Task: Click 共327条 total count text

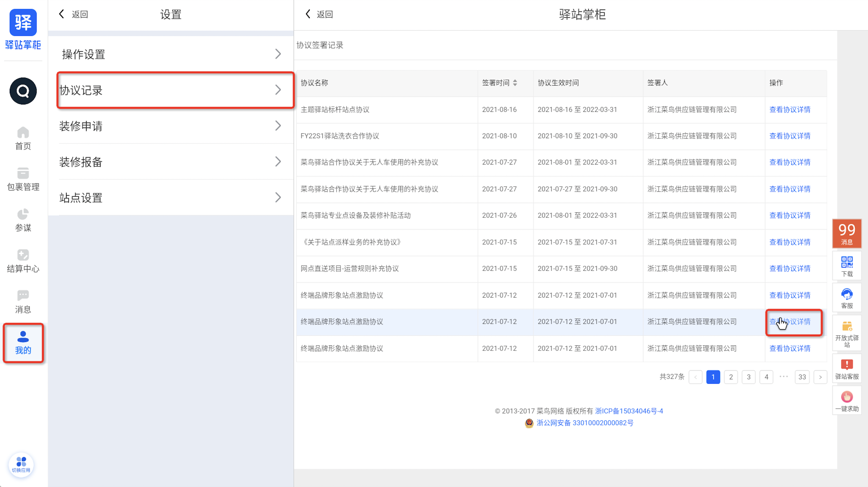Action: tap(672, 377)
